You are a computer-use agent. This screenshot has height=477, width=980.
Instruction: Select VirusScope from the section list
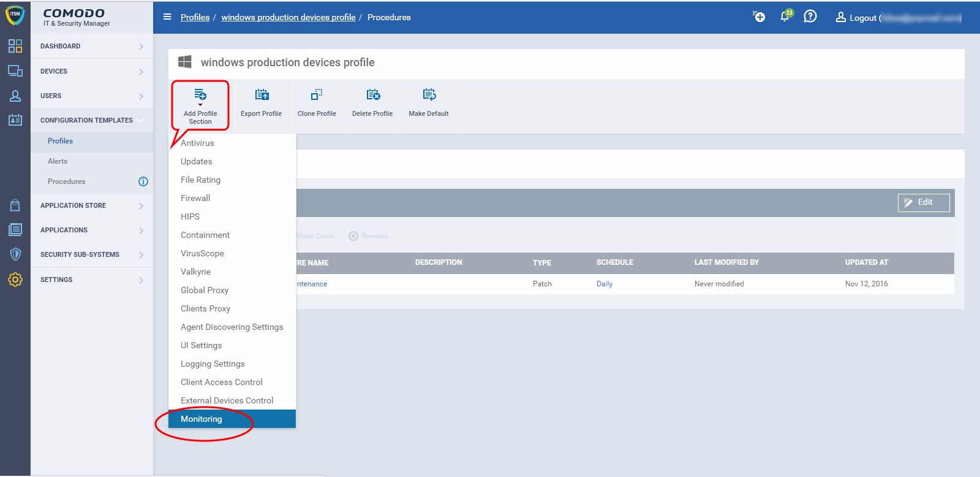(x=232, y=253)
